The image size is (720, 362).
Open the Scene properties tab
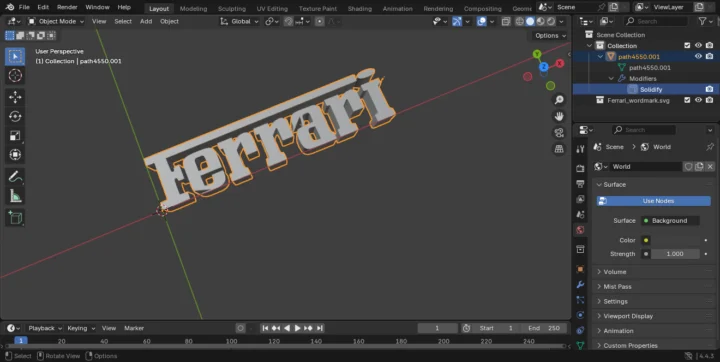coord(580,215)
